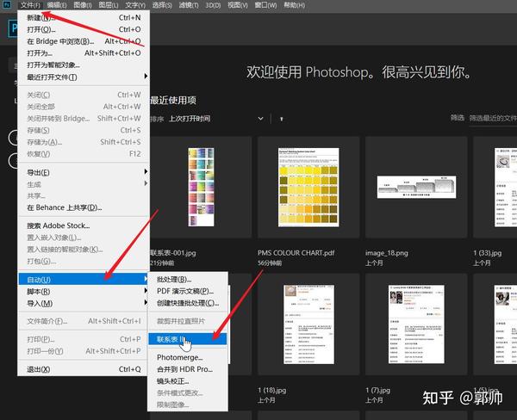Toggle the sort direction arrow icon

pos(281,119)
